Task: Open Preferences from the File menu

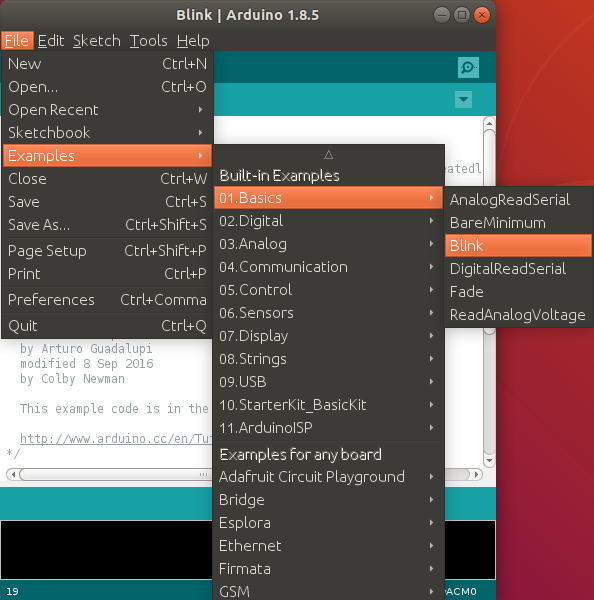Action: pyautogui.click(x=107, y=300)
